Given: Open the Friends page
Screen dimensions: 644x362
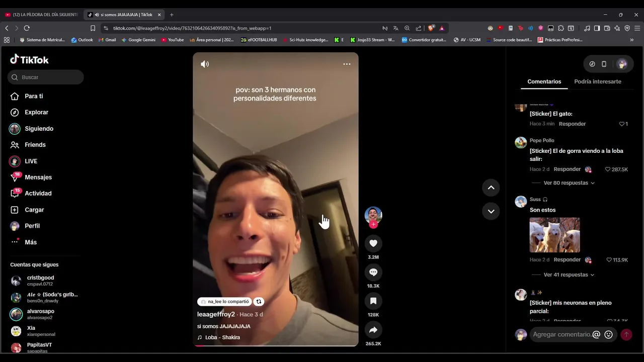Looking at the screenshot, I should click(28, 145).
